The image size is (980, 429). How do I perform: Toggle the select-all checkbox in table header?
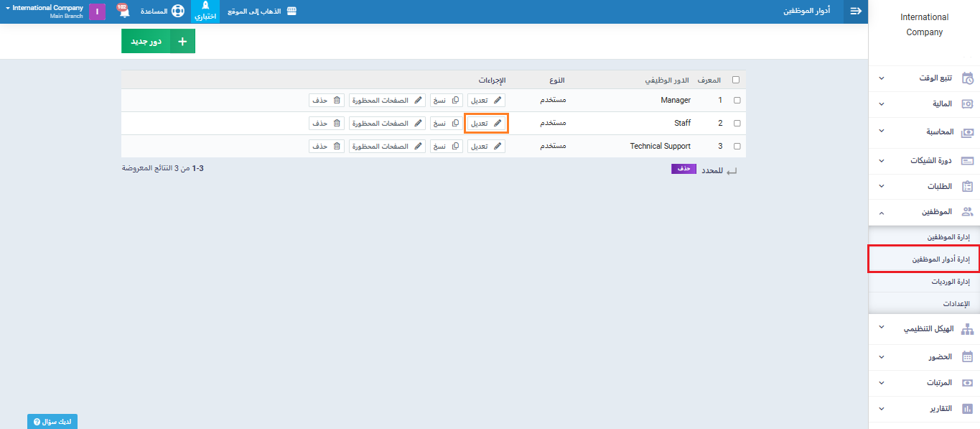coord(735,80)
